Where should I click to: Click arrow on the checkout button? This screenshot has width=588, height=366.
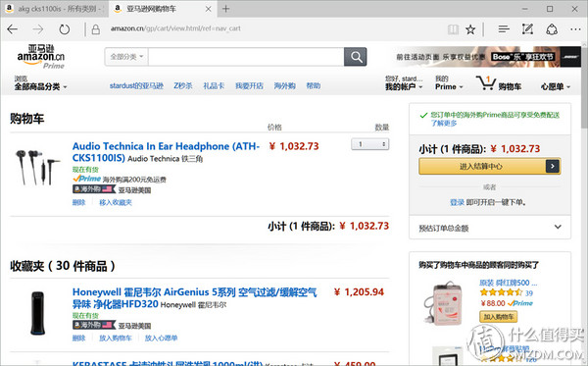(x=552, y=166)
